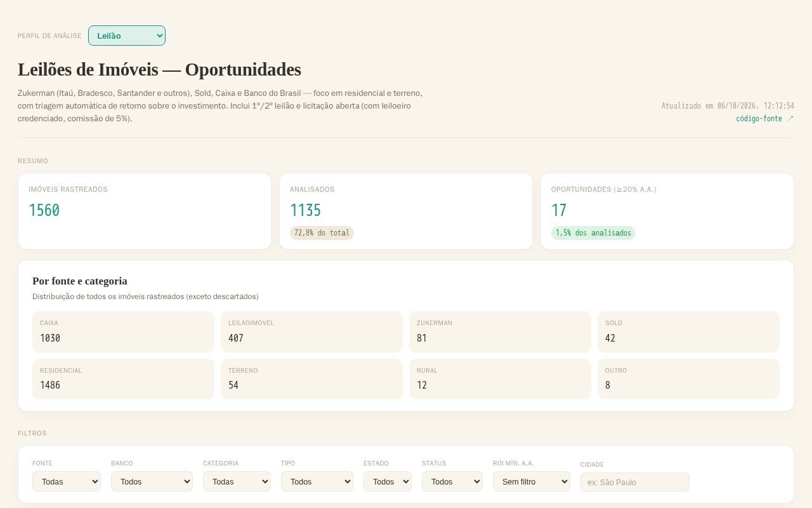Expand the Status filter dropdown
Image resolution: width=812 pixels, height=508 pixels.
point(452,481)
